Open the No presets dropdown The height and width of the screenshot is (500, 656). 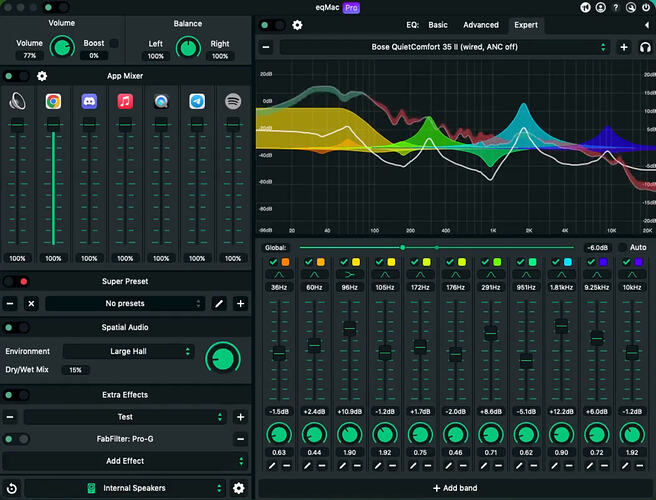coord(125,303)
